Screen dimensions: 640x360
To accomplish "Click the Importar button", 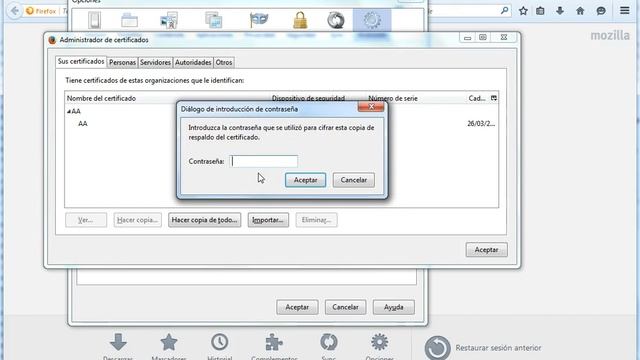I will 268,220.
